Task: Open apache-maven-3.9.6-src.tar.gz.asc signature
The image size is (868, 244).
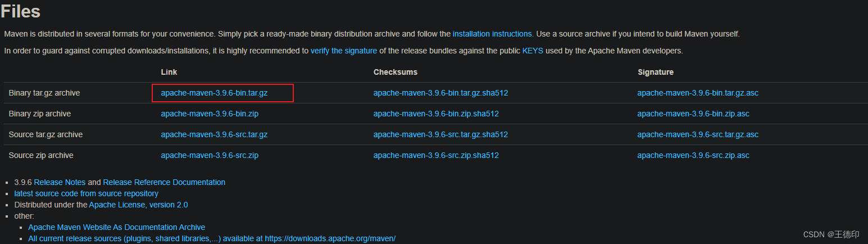Action: tap(698, 134)
